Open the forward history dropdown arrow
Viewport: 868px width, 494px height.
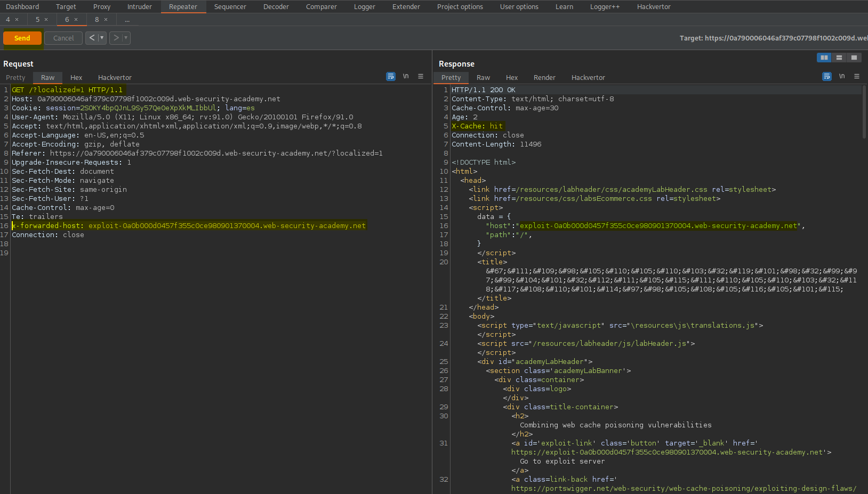[x=126, y=38]
